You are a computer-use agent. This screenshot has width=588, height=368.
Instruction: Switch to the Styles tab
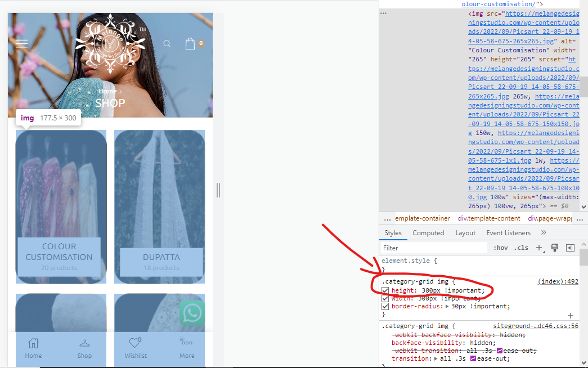pos(393,233)
